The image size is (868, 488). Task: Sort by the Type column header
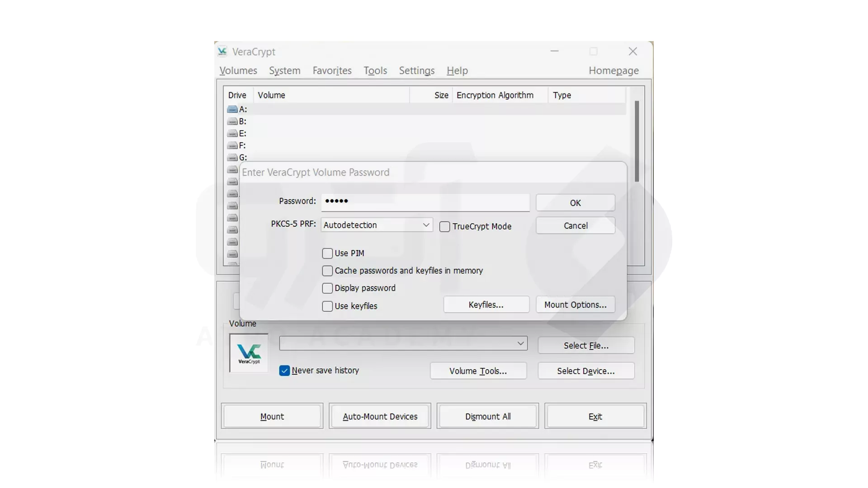[587, 95]
